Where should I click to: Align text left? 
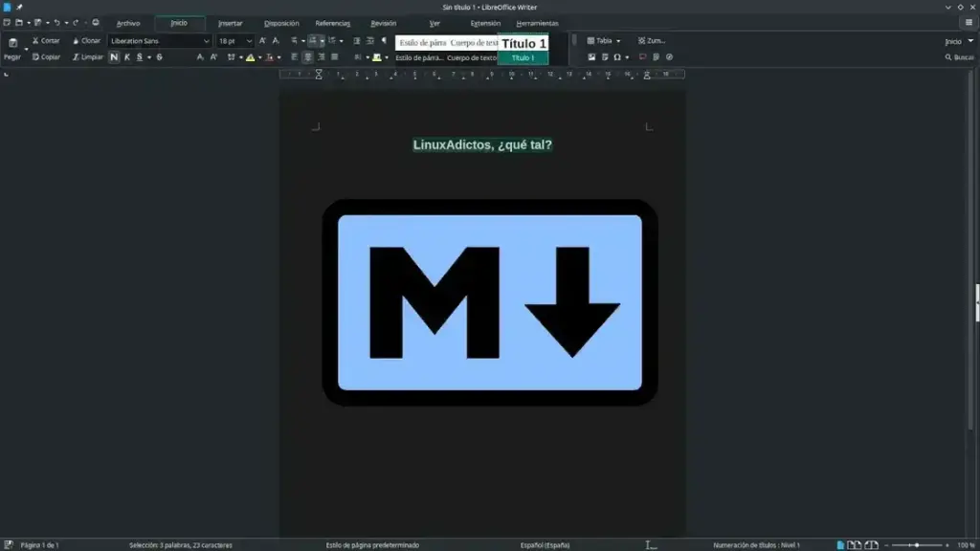(294, 56)
